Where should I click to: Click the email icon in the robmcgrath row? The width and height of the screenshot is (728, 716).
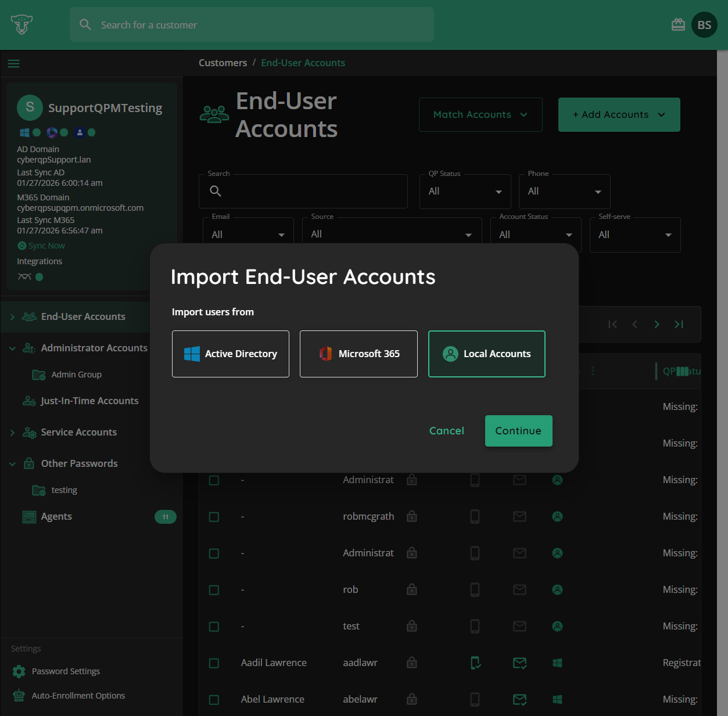(x=520, y=516)
